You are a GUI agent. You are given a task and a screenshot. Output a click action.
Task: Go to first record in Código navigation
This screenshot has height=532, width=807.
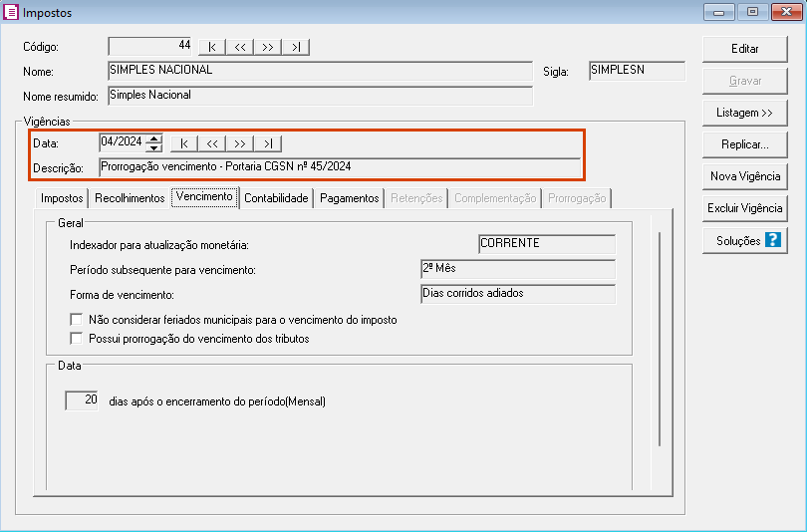212,47
